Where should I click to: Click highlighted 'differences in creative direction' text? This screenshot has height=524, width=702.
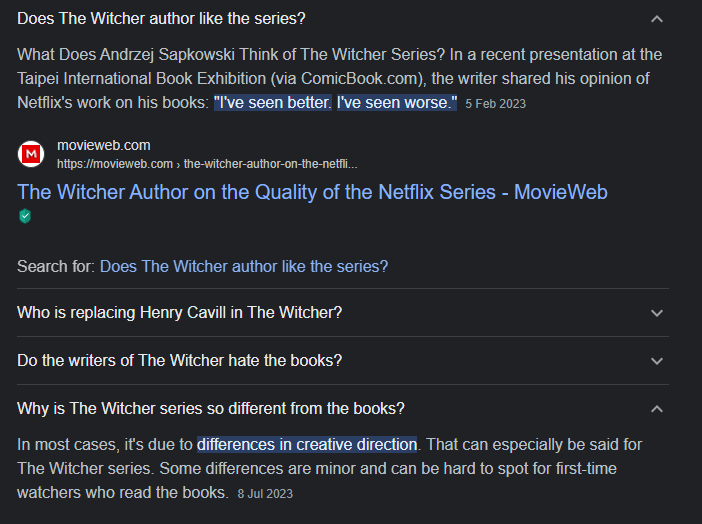pos(307,444)
